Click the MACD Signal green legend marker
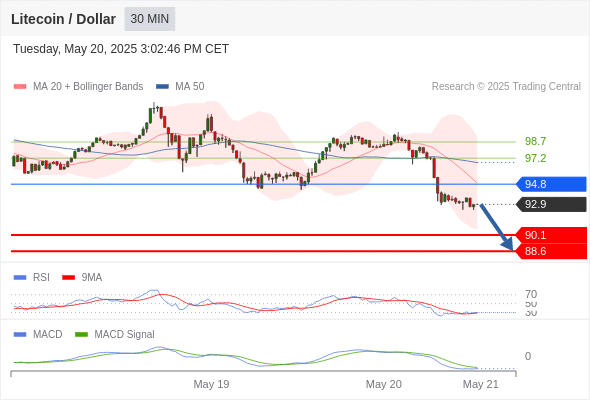Viewport: 590px width, 400px height. 81,335
